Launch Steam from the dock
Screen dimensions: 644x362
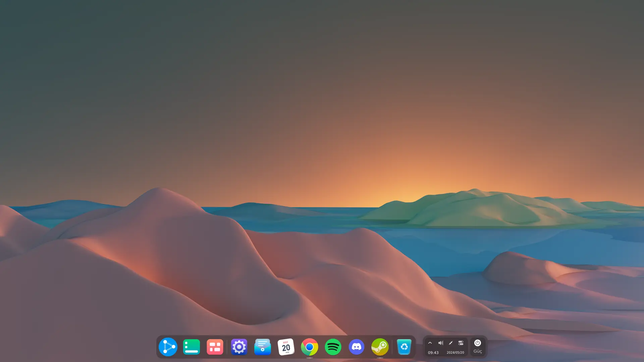[380, 347]
